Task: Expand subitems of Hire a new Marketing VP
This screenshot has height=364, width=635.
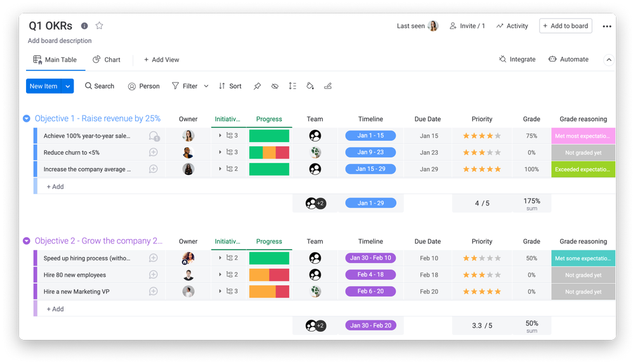Action: tap(220, 292)
